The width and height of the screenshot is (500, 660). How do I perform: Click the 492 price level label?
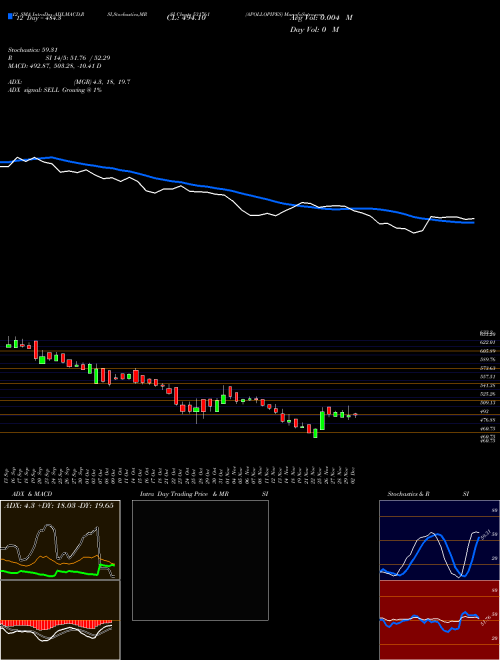pyautogui.click(x=484, y=411)
